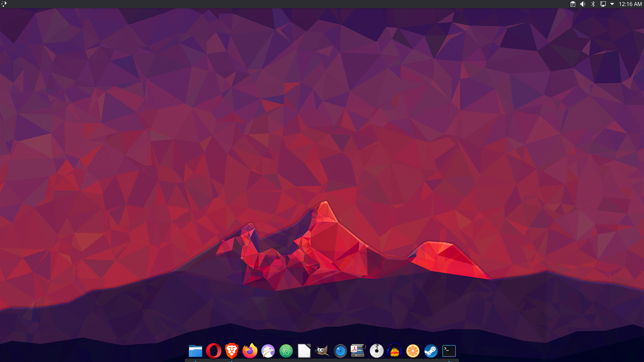Launch the PDF scanner app from the dock
644x362 pixels.
pyautogui.click(x=358, y=351)
